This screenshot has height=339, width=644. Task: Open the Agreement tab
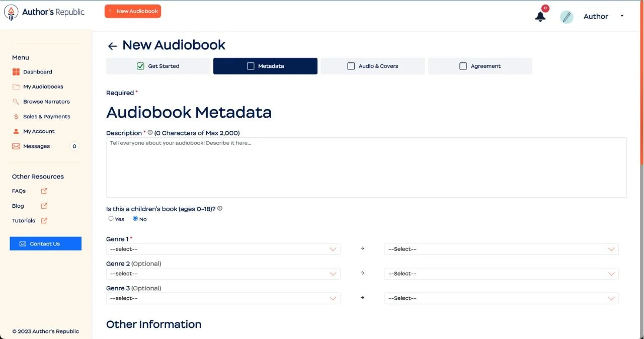479,66
